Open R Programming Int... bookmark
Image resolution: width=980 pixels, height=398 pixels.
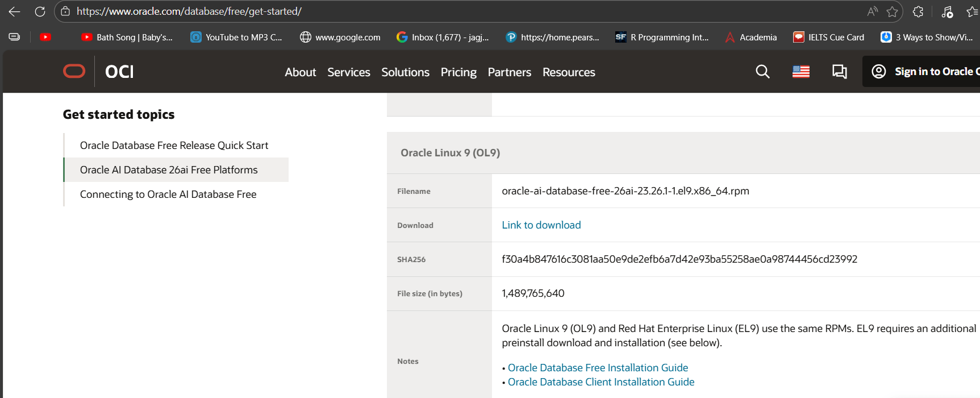(x=662, y=37)
